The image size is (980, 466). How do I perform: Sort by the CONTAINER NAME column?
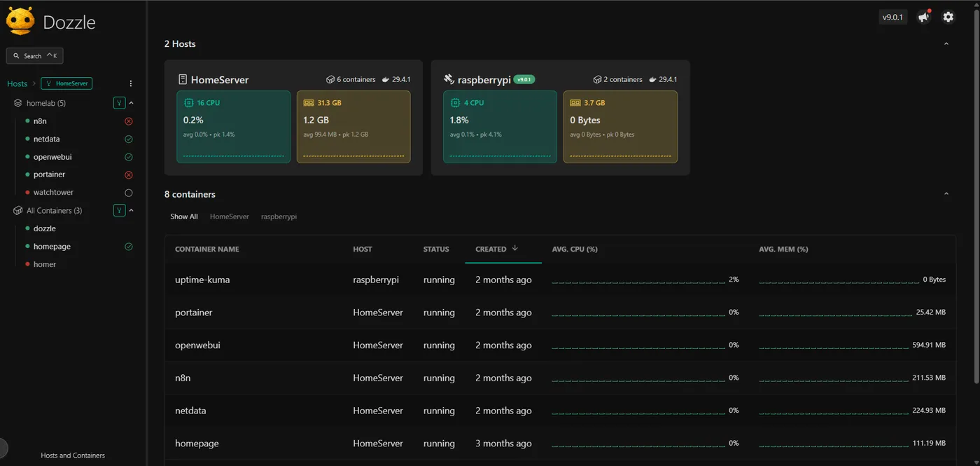coord(207,249)
